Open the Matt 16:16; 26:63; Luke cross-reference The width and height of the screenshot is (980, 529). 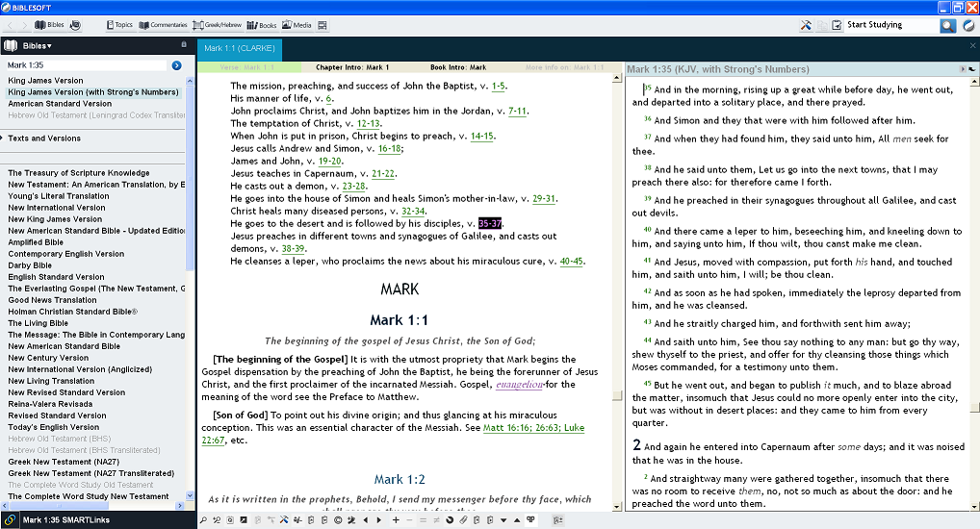[x=533, y=428]
